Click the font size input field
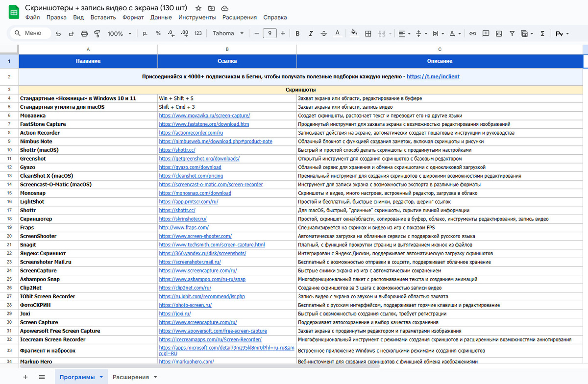The width and height of the screenshot is (588, 384). (x=269, y=33)
